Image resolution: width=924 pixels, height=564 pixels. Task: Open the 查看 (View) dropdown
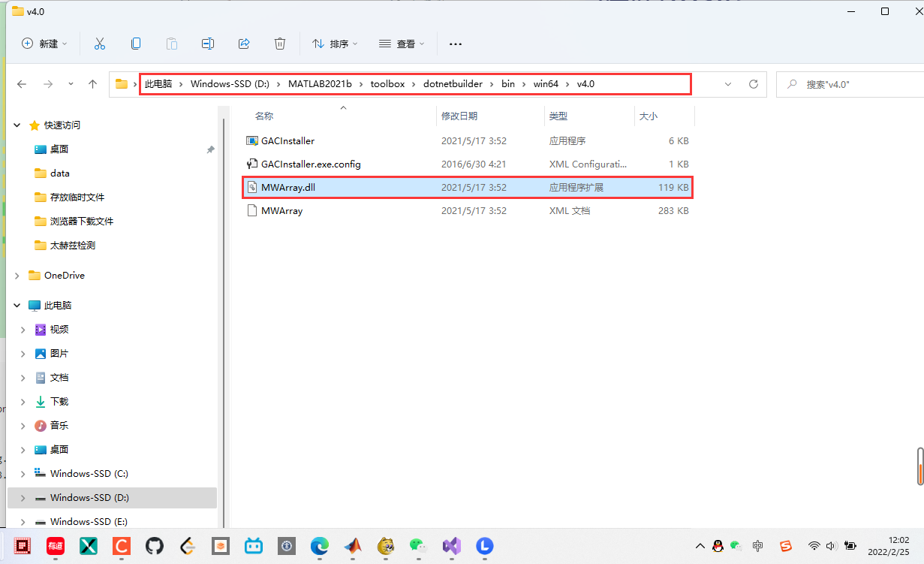402,44
